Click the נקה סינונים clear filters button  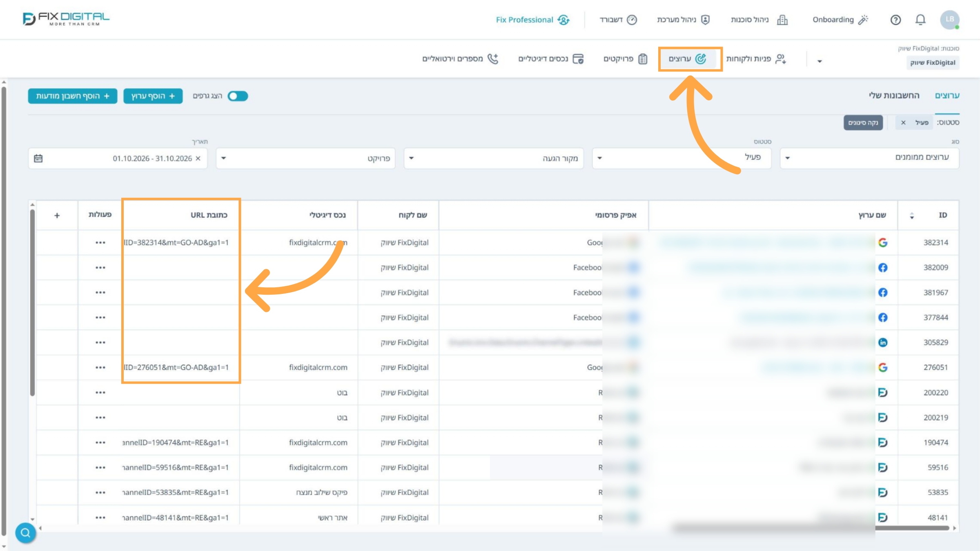(x=863, y=122)
